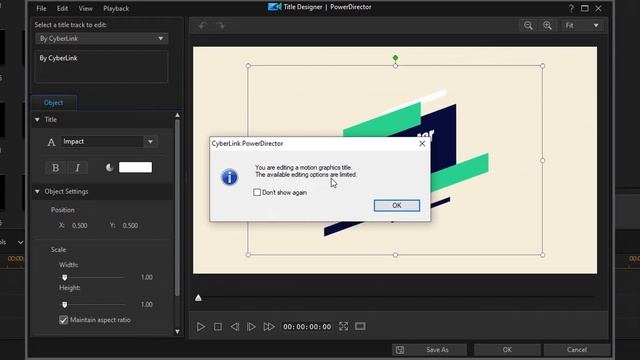
Task: Open the Fit zoom dropdown
Action: click(582, 26)
